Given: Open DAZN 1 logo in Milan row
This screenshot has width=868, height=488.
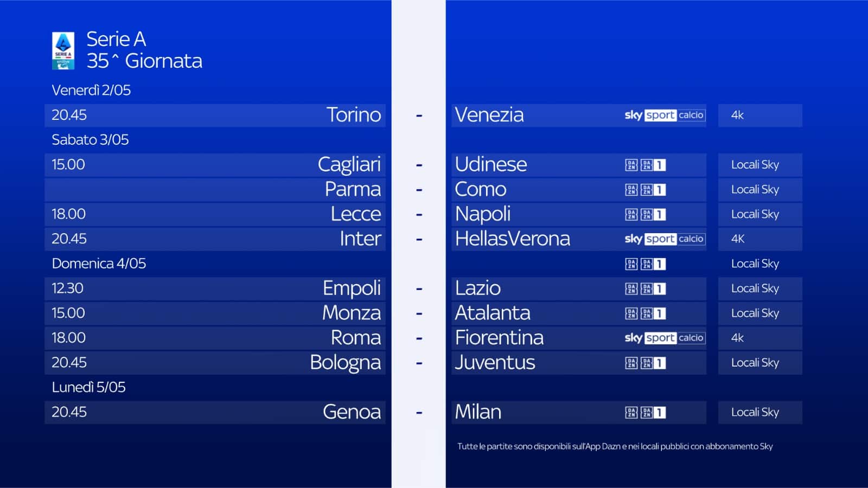Looking at the screenshot, I should 646,413.
